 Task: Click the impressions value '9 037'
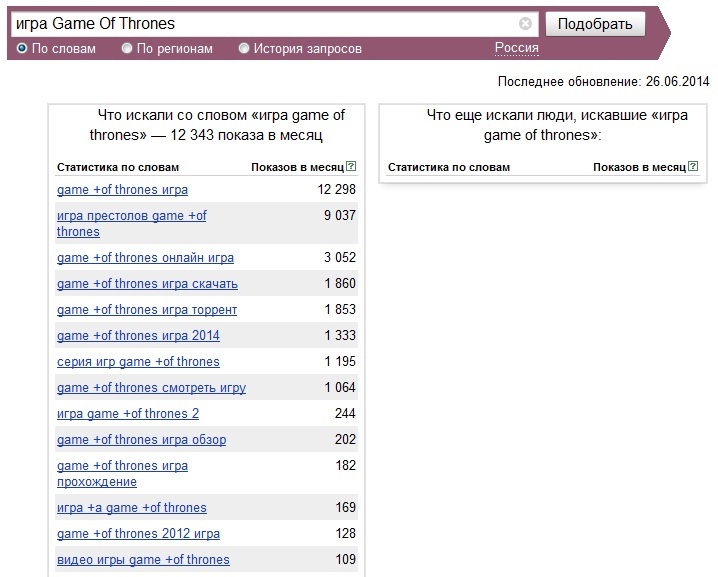(340, 215)
